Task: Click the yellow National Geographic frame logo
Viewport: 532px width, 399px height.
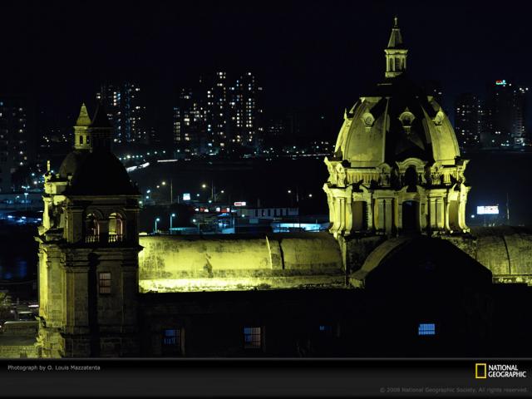Action: (480, 371)
